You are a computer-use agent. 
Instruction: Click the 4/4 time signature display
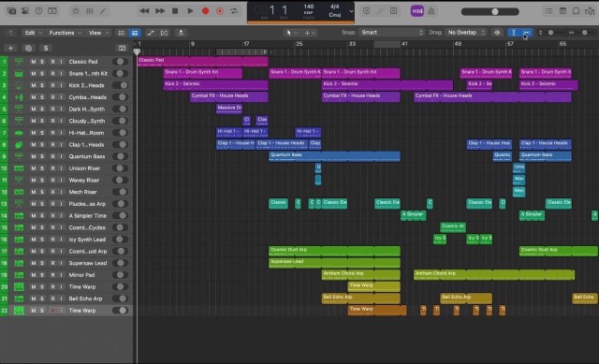[335, 7]
